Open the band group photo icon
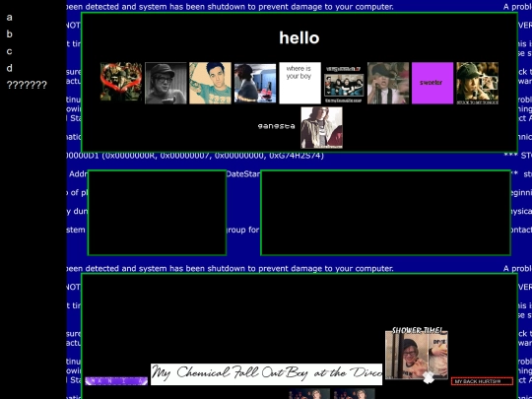The height and width of the screenshot is (399, 532). (344, 84)
